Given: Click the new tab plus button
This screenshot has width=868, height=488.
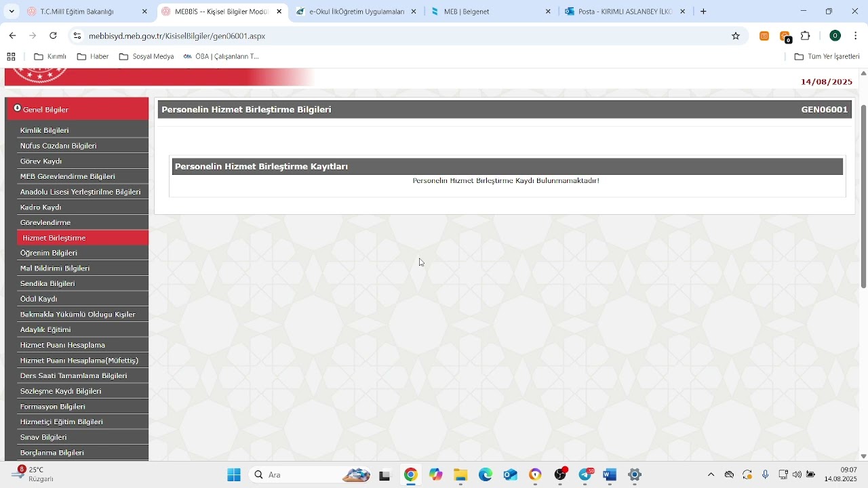Looking at the screenshot, I should [703, 12].
